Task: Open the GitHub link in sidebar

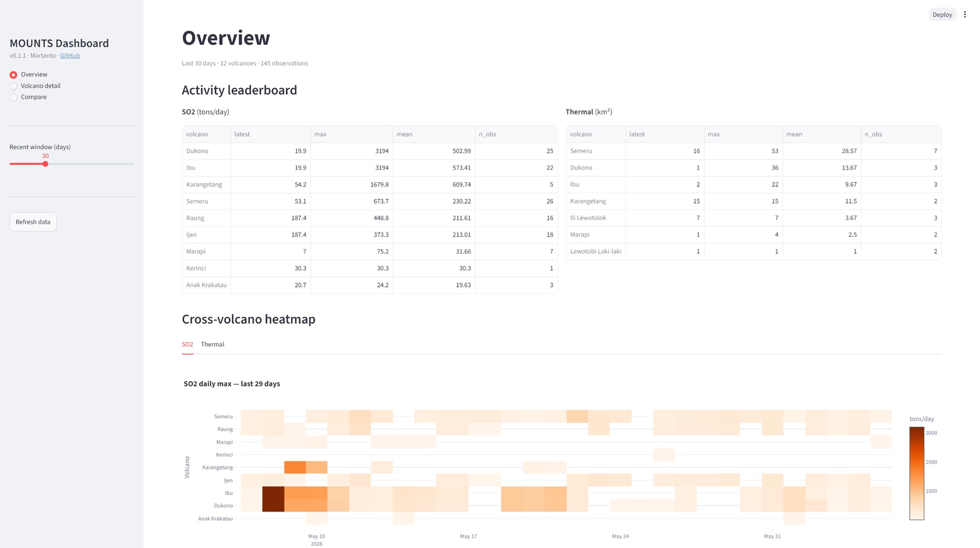Action: (x=70, y=55)
